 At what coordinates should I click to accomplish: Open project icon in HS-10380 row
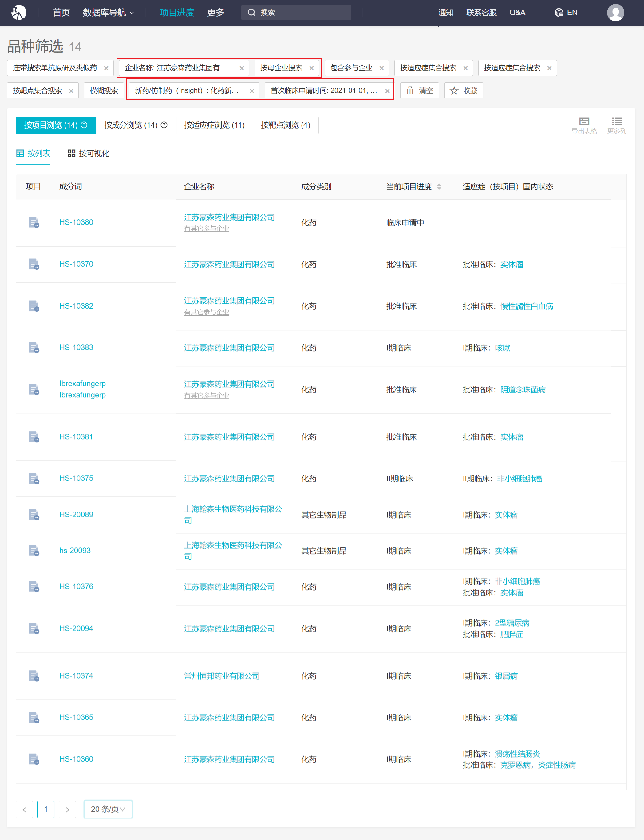34,222
